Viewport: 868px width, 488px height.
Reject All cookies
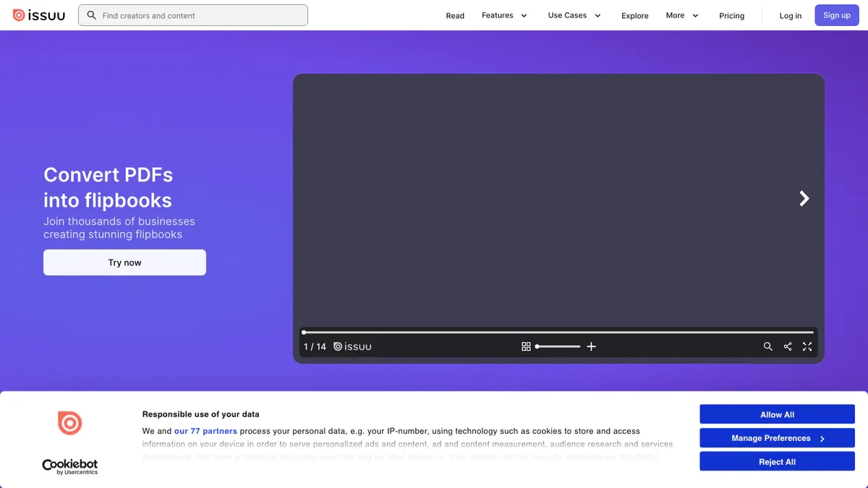[x=777, y=462]
